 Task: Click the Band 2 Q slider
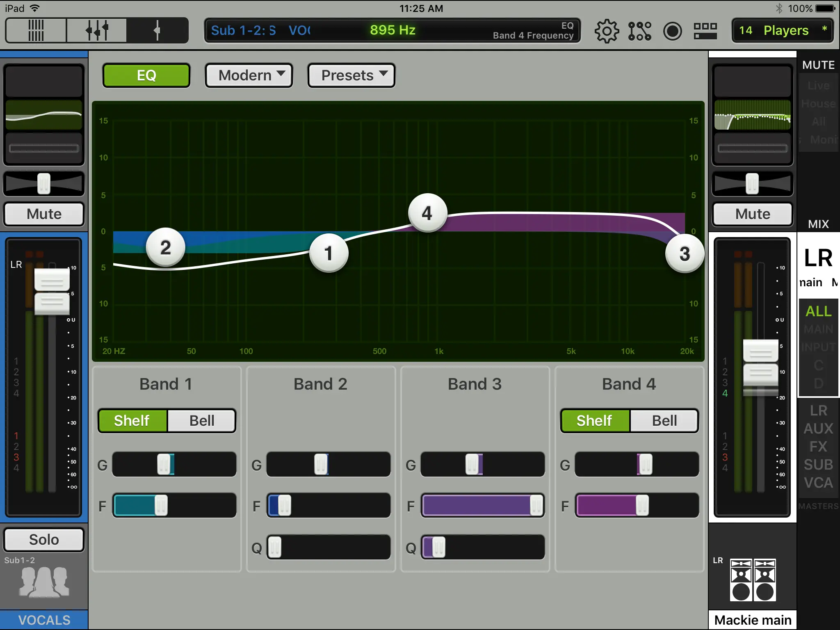328,547
